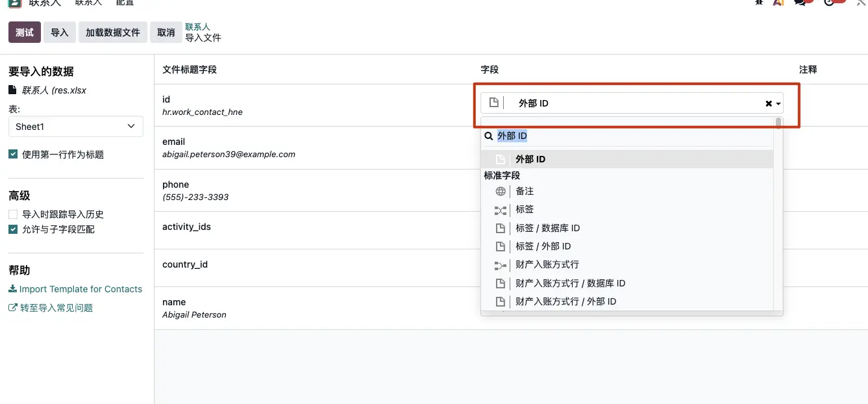This screenshot has width=868, height=404.
Task: Click the Odoo 联系人 app icon in the top bar
Action: 14,3
